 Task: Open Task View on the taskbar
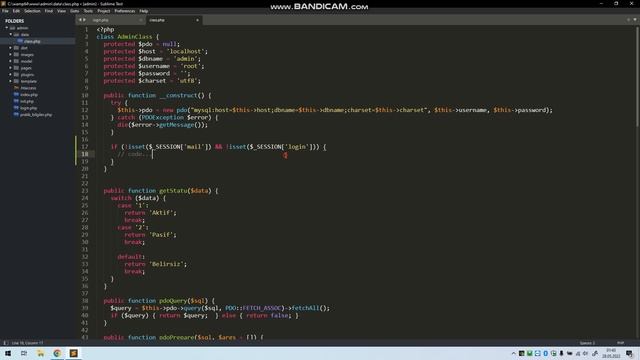coord(24,353)
